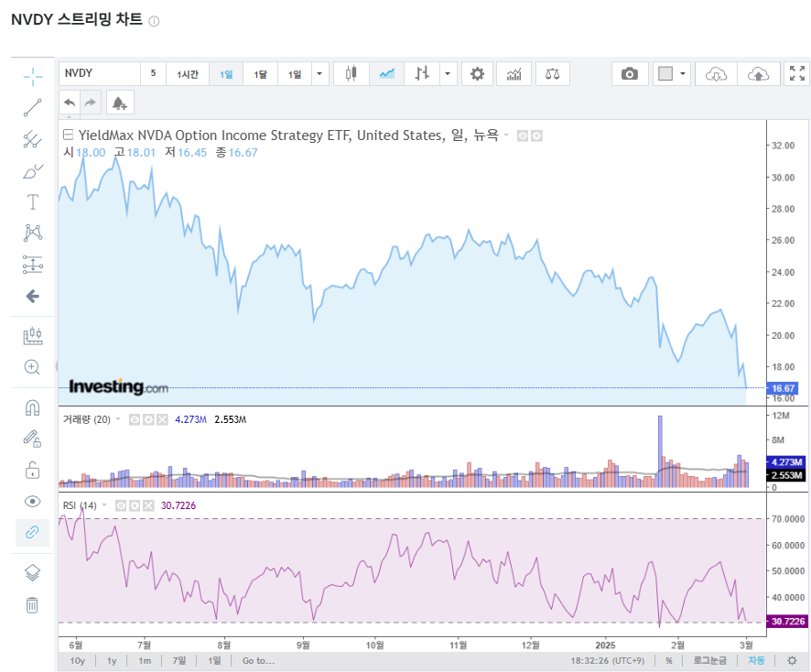Click the NVDY symbol input field
The height and width of the screenshot is (672, 811).
[100, 73]
